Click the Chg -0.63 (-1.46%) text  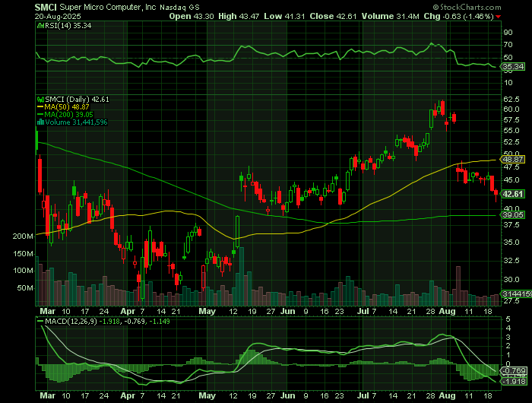click(458, 16)
